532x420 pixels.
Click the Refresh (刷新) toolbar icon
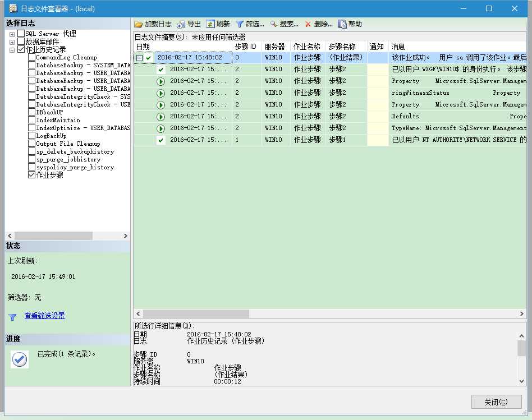click(210, 24)
